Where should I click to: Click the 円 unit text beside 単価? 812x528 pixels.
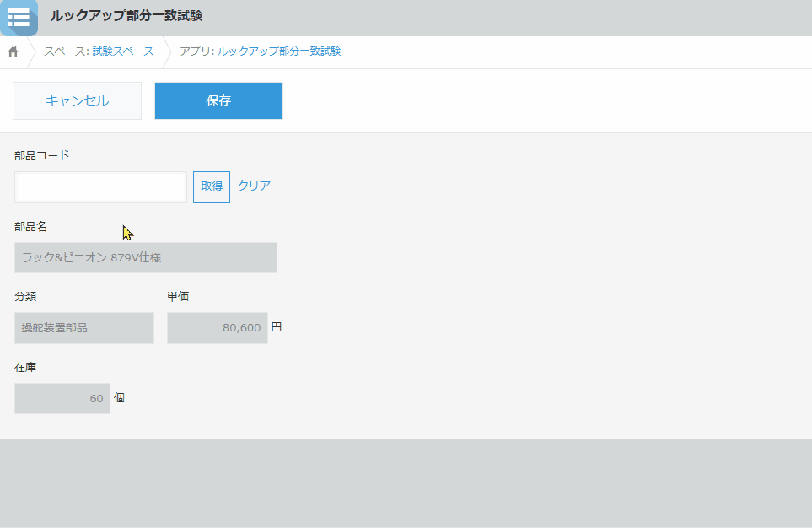(x=277, y=327)
